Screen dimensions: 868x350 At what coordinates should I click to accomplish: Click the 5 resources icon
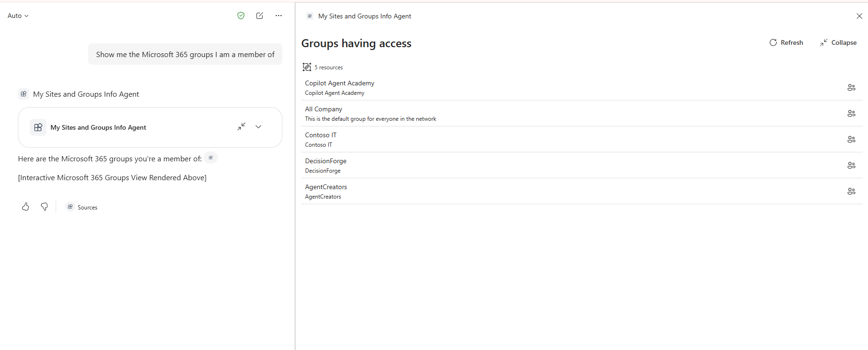click(x=307, y=67)
